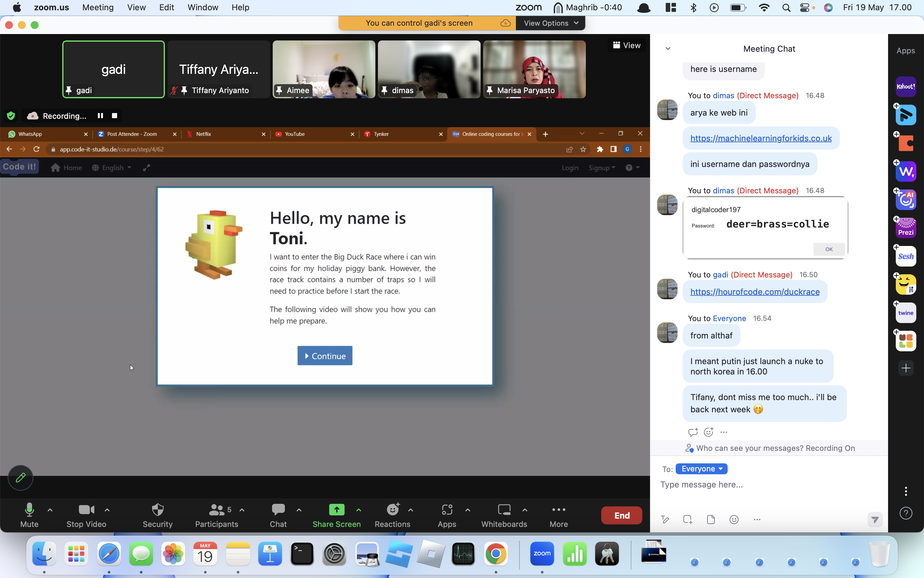The width and height of the screenshot is (924, 578).
Task: Open Spotlight search in menu bar
Action: point(786,7)
